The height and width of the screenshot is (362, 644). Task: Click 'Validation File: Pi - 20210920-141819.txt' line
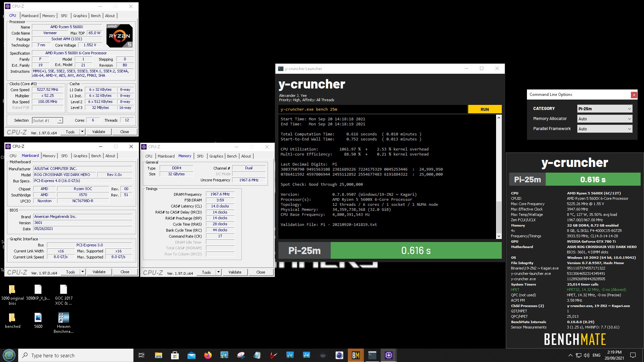329,225
